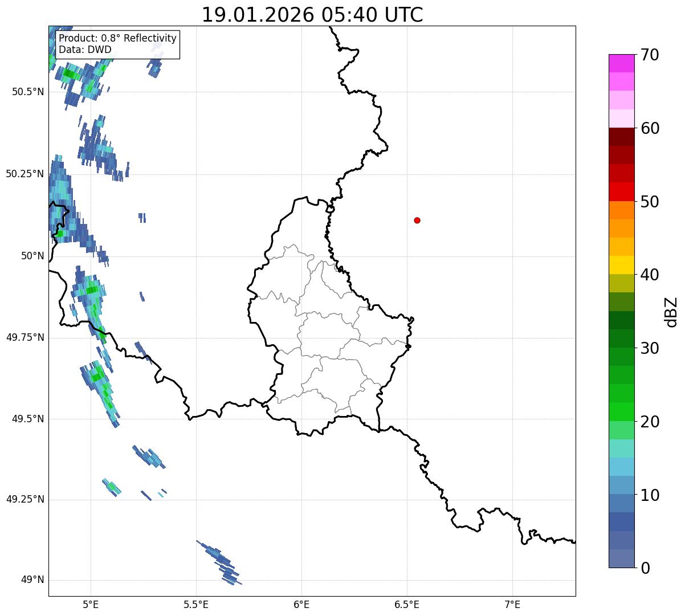Click the 49°N latitude label
Viewport: 685px width, 616px height.
pyautogui.click(x=32, y=580)
